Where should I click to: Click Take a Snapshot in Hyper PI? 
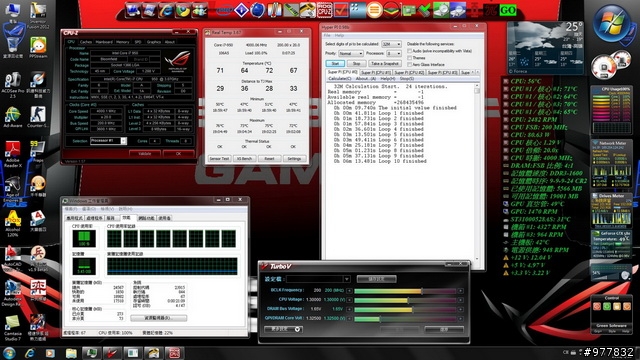(x=385, y=64)
